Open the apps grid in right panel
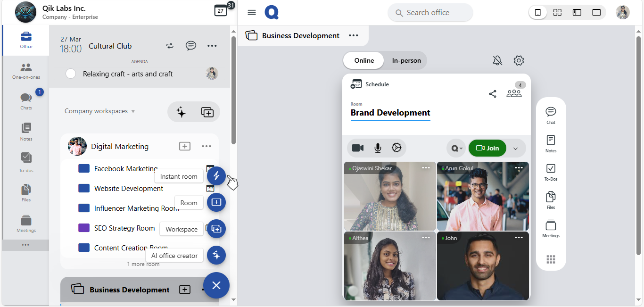 coord(551,259)
